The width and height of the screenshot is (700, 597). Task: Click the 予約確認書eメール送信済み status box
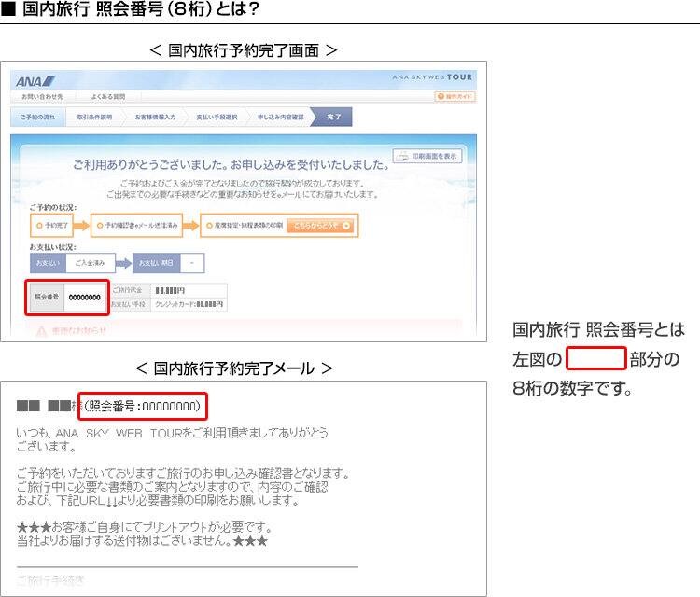point(137,225)
